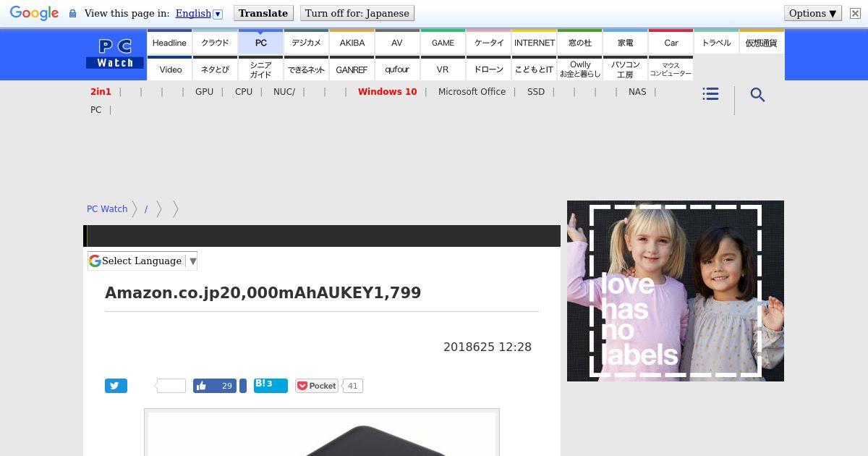Open the Owlly お金と暮らし tab
Viewport: 868px width, 456px height.
pos(579,69)
